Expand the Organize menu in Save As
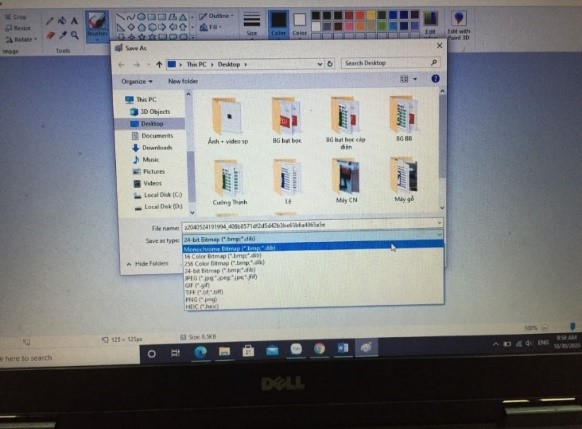 [137, 81]
